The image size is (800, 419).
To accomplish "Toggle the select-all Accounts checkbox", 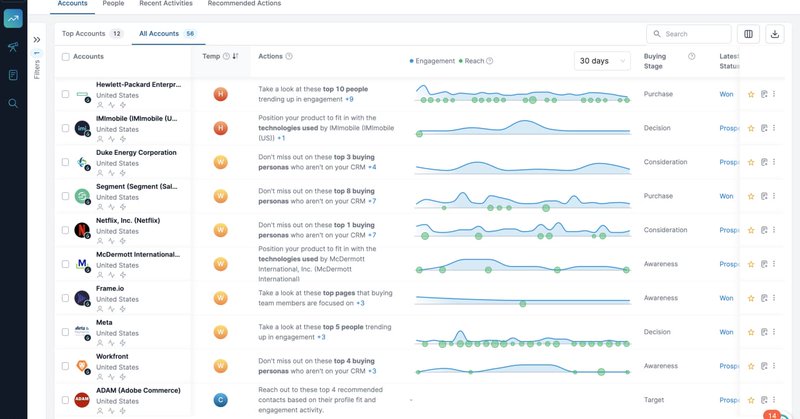I will [x=66, y=57].
